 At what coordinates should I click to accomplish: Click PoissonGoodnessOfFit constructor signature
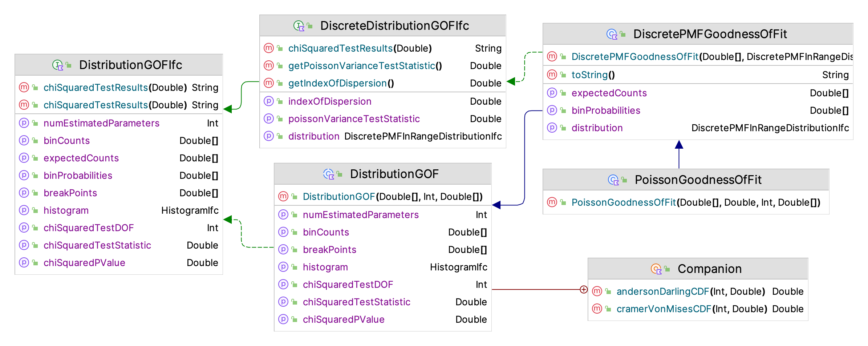click(x=696, y=202)
